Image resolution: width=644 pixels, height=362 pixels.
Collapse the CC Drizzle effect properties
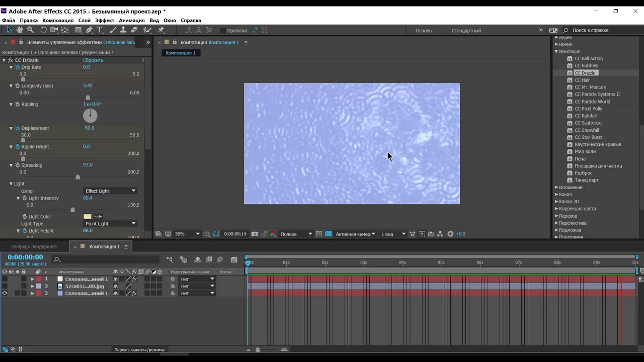[4, 60]
